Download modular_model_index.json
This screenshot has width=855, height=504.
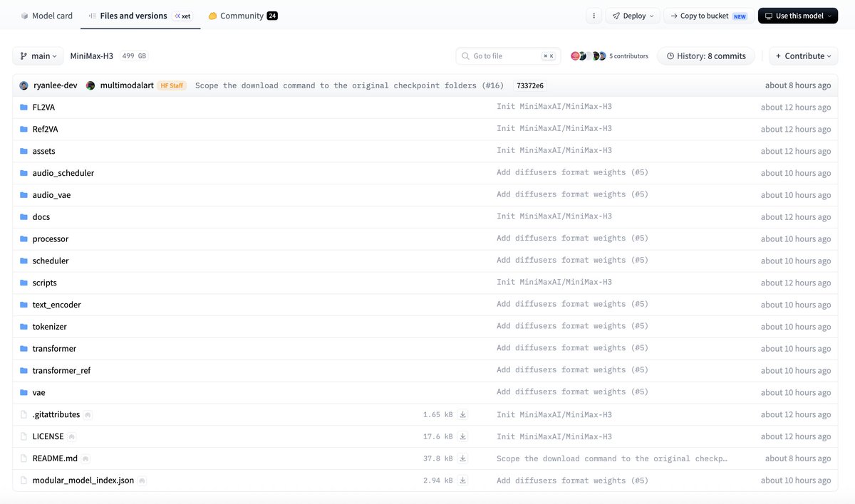coord(462,481)
